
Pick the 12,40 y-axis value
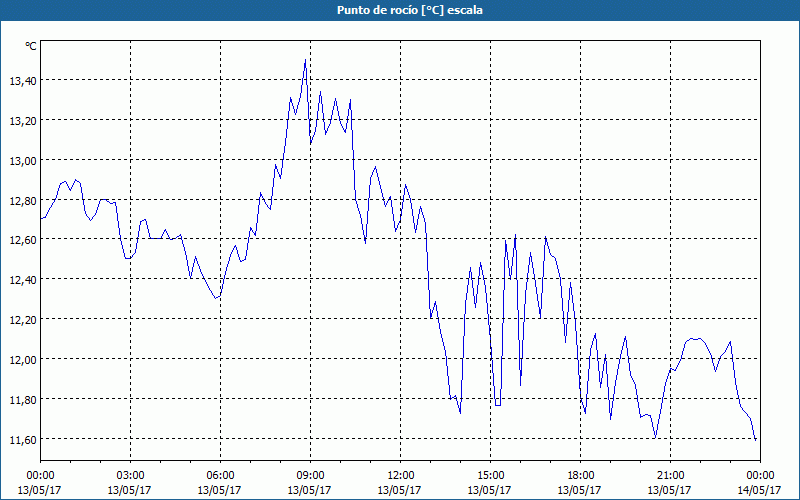23,280
